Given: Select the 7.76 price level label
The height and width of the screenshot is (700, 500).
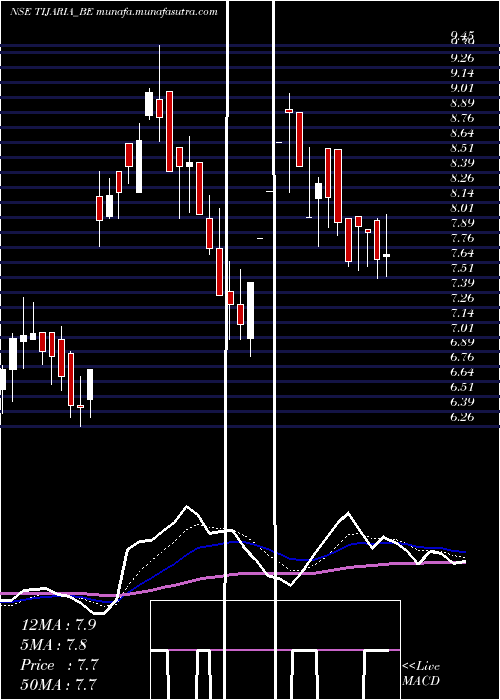Looking at the screenshot, I should coord(462,238).
